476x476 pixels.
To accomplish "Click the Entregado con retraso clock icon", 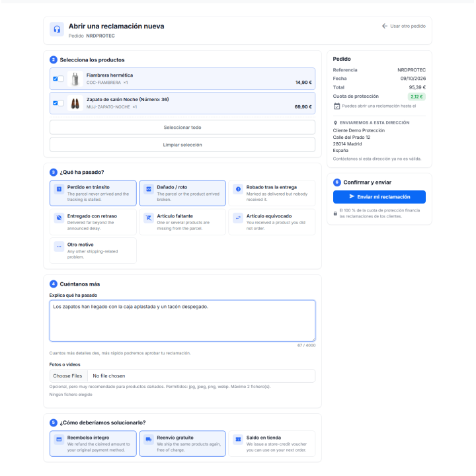I will tap(59, 218).
